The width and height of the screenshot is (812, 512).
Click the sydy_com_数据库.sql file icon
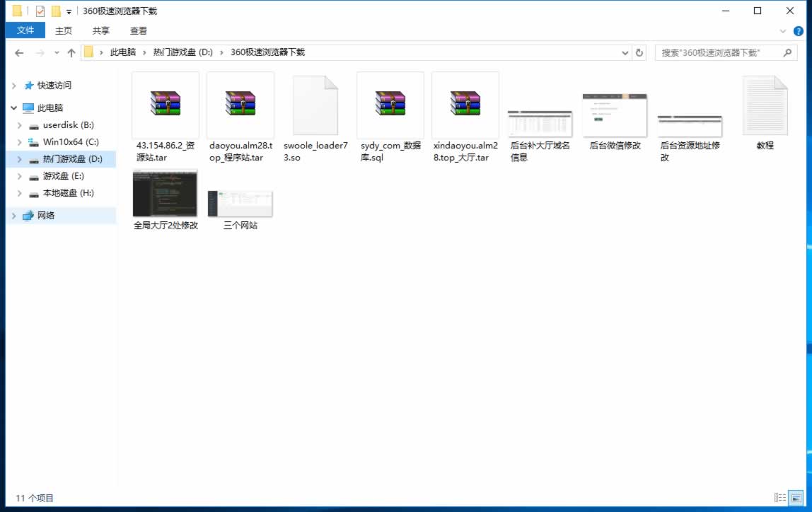(x=390, y=105)
